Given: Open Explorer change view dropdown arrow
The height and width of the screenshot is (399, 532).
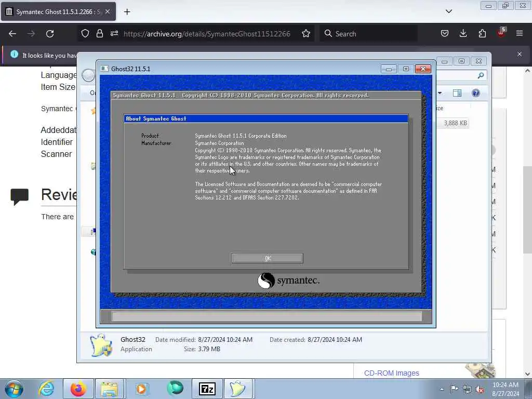Looking at the screenshot, I should [x=440, y=93].
